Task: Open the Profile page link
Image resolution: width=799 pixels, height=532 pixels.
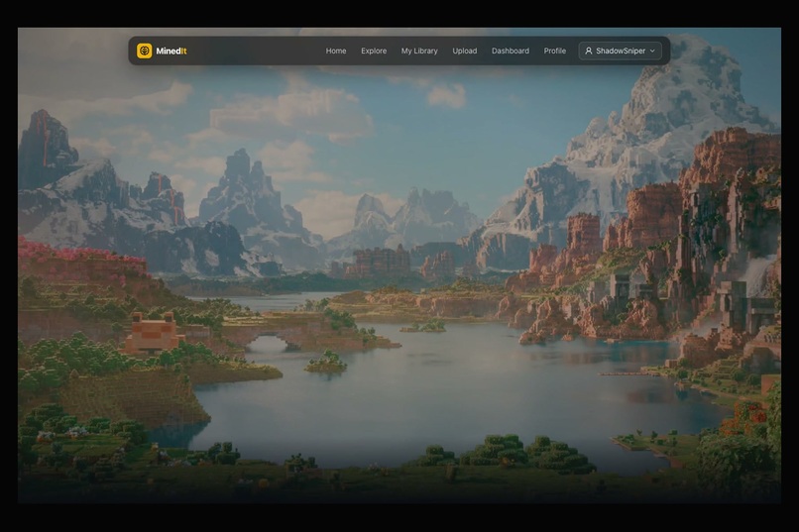Action: point(554,51)
